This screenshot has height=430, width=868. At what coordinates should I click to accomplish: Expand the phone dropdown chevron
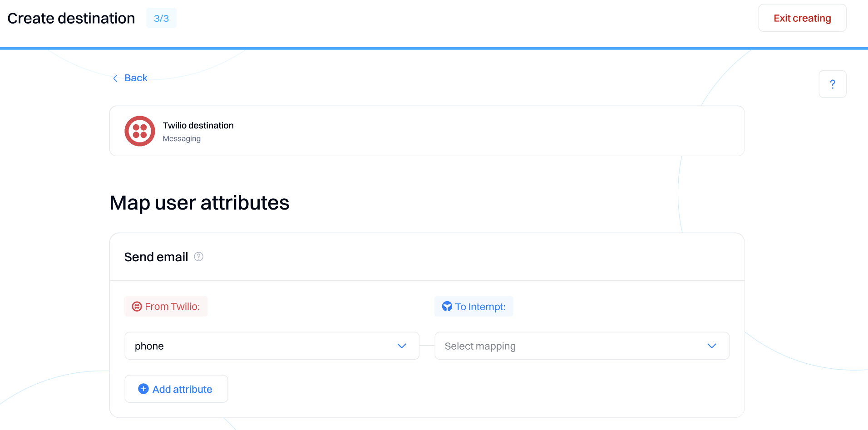pyautogui.click(x=402, y=346)
